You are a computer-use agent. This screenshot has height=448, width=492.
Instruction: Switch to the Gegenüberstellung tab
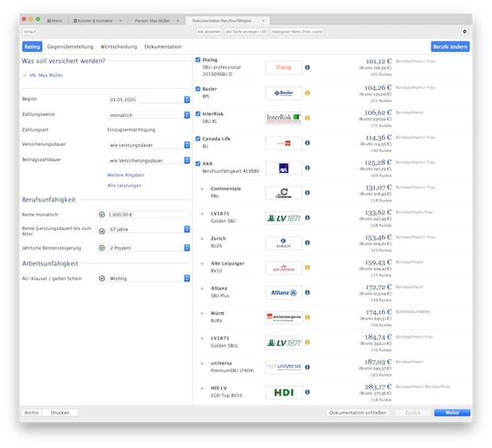click(x=71, y=47)
